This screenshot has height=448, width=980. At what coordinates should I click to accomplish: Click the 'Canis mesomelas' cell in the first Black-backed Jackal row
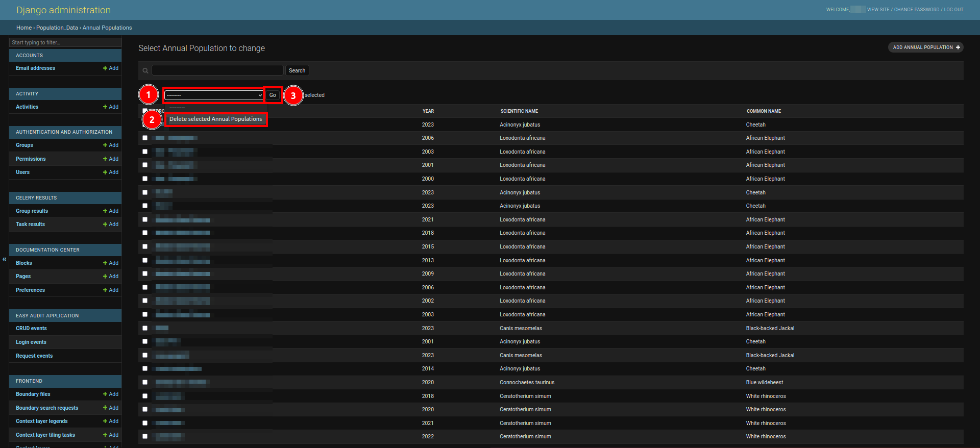tap(521, 328)
